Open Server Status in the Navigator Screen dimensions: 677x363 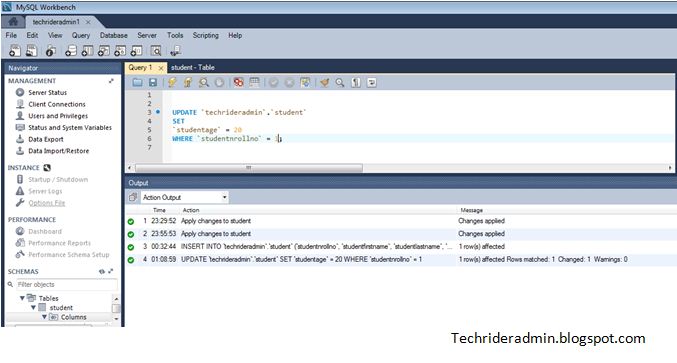(47, 92)
